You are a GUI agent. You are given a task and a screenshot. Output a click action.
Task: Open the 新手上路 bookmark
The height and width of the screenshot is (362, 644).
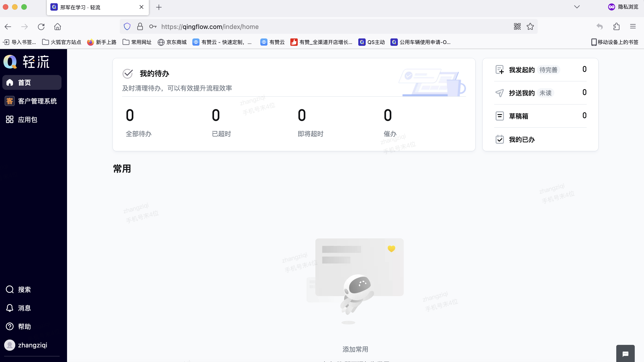tap(102, 42)
